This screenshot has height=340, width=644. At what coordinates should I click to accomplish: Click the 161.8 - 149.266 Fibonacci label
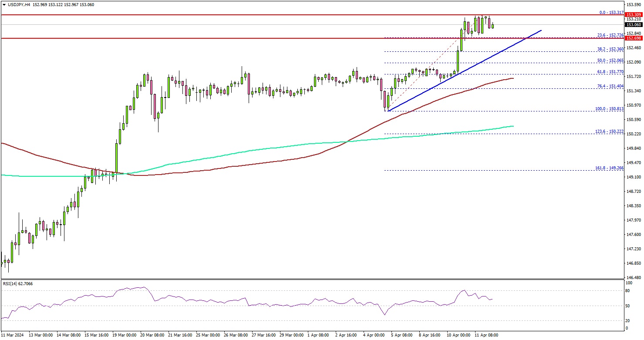(610, 168)
